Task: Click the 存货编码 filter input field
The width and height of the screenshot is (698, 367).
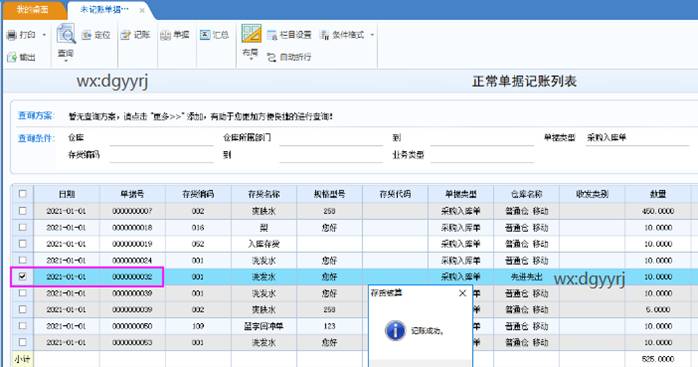Action: [162, 155]
